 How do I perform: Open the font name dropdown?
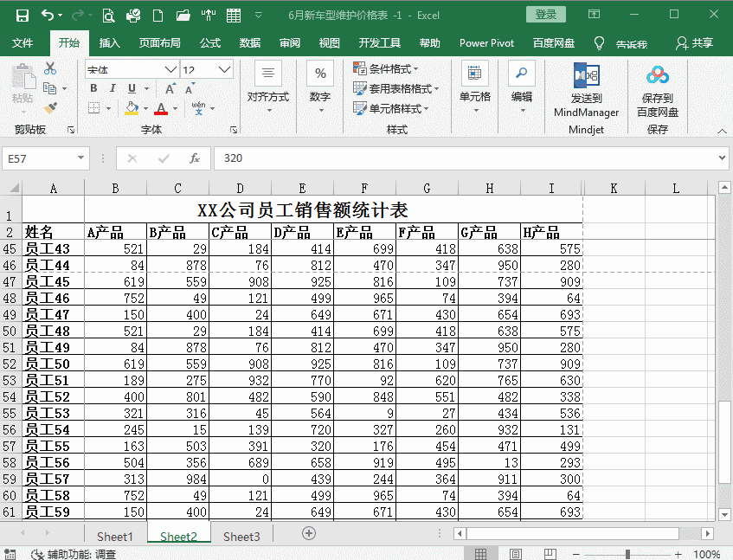tap(170, 69)
